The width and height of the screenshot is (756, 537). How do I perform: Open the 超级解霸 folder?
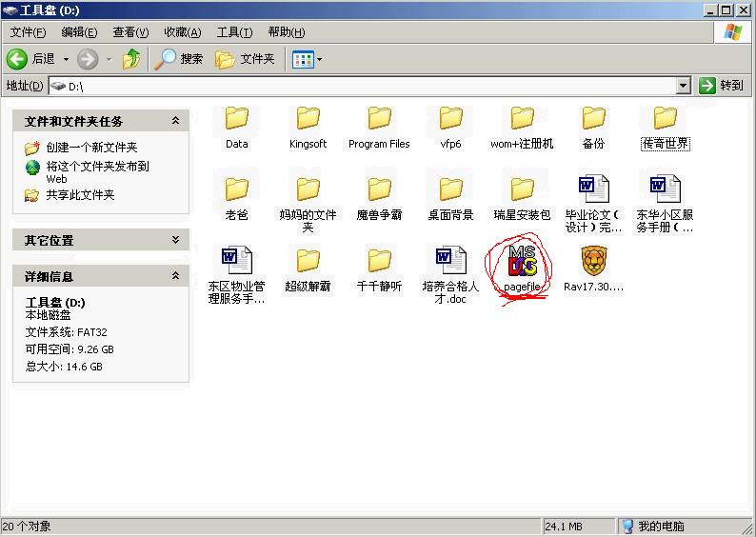(x=308, y=270)
